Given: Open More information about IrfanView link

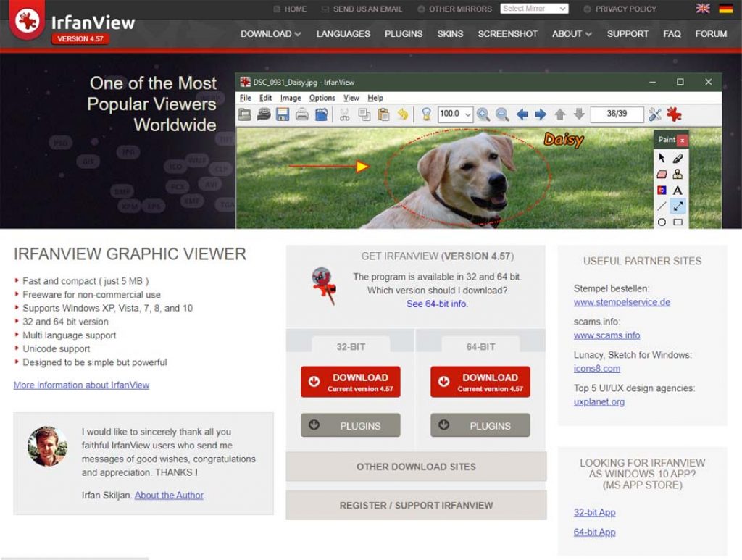Looking at the screenshot, I should click(x=81, y=385).
